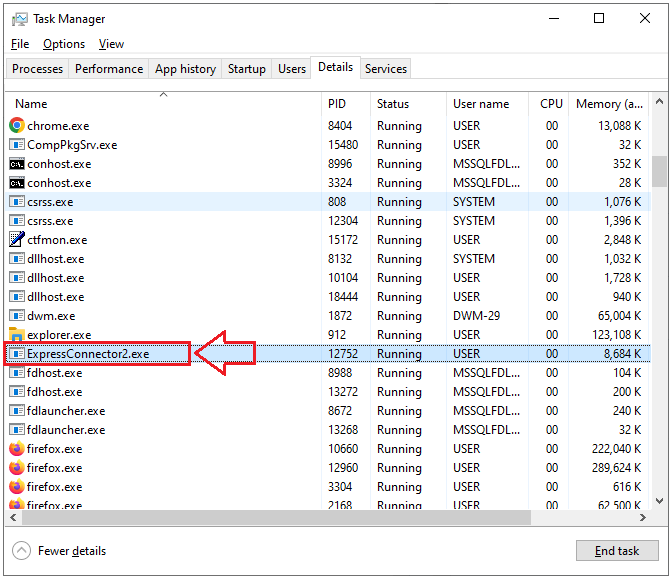Minimize the Task Manager window
671x578 pixels.
[554, 18]
